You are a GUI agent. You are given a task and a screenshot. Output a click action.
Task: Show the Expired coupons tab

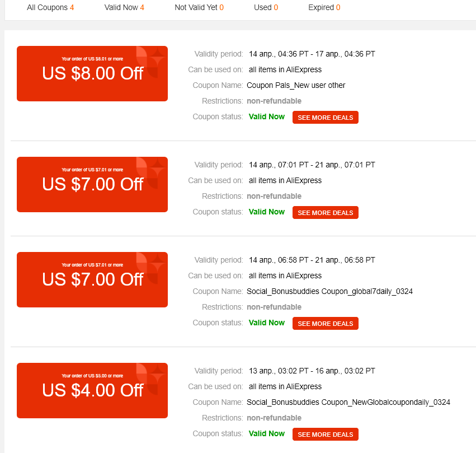point(324,7)
